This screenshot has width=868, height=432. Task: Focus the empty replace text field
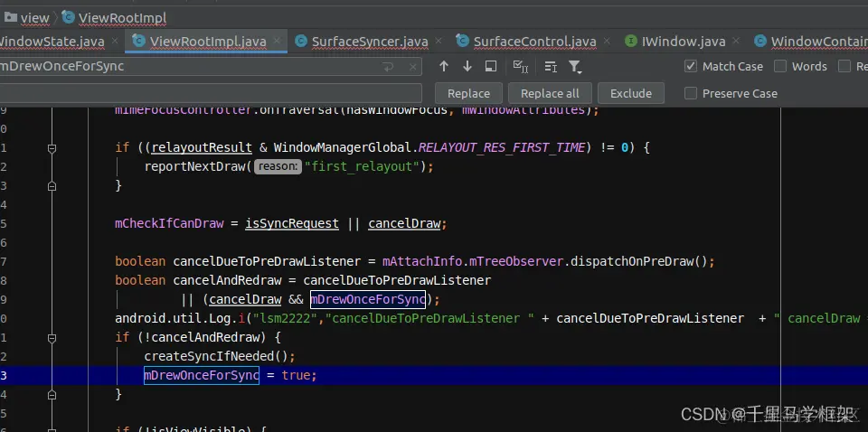pyautogui.click(x=211, y=93)
